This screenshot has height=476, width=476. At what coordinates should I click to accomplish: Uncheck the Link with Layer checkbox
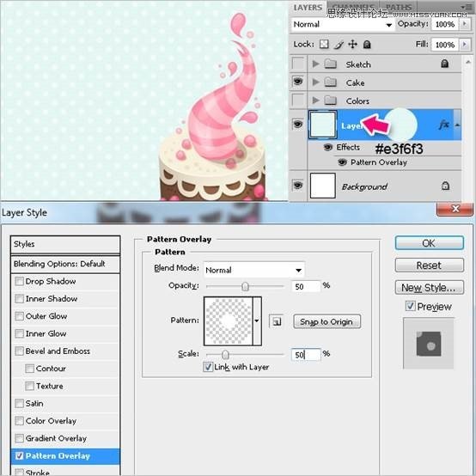click(x=208, y=367)
